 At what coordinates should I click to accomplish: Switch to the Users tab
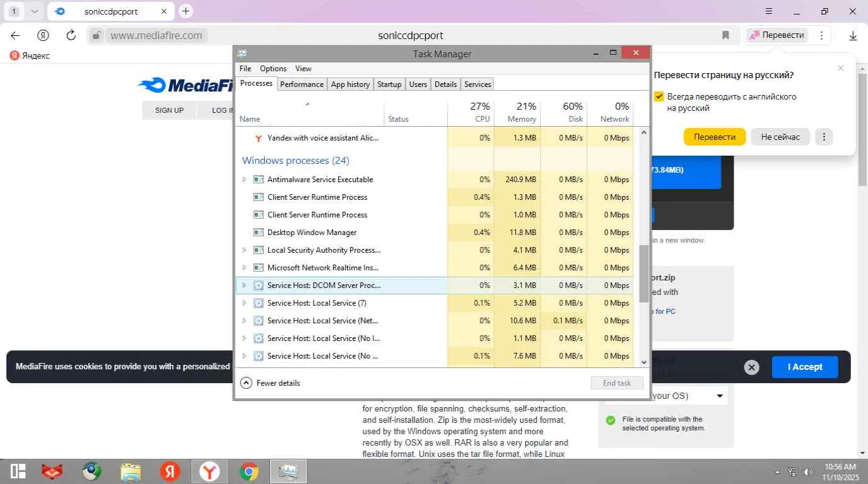tap(418, 84)
